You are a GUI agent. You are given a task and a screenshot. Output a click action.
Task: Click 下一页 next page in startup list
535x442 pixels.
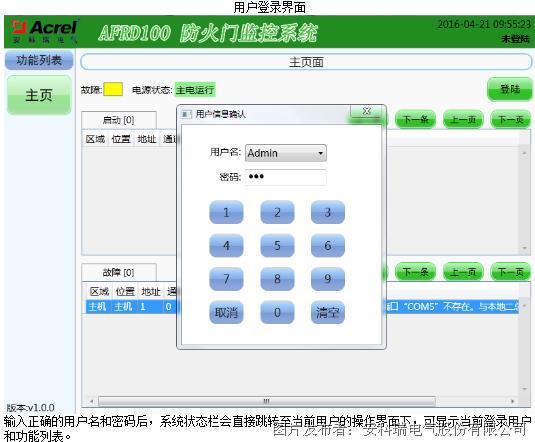coord(511,119)
